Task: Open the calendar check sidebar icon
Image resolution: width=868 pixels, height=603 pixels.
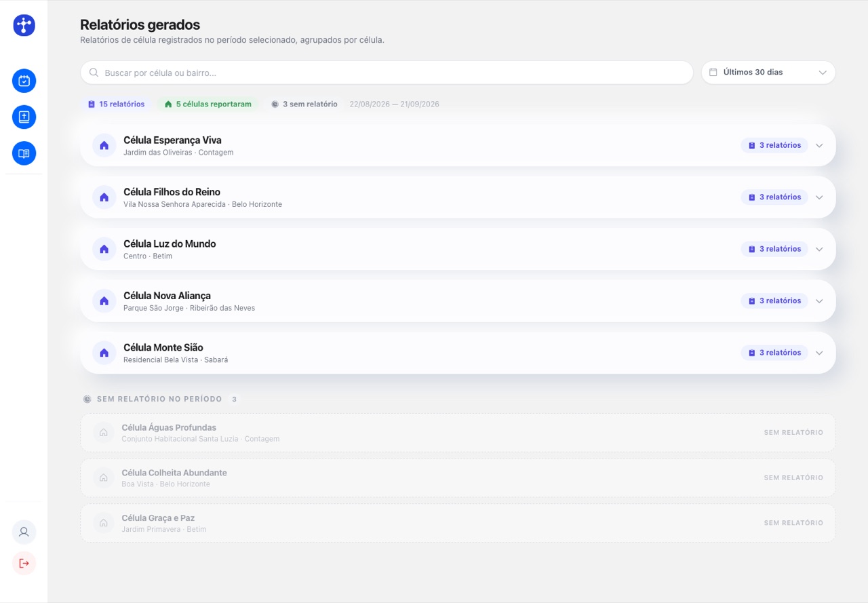Action: 24,81
